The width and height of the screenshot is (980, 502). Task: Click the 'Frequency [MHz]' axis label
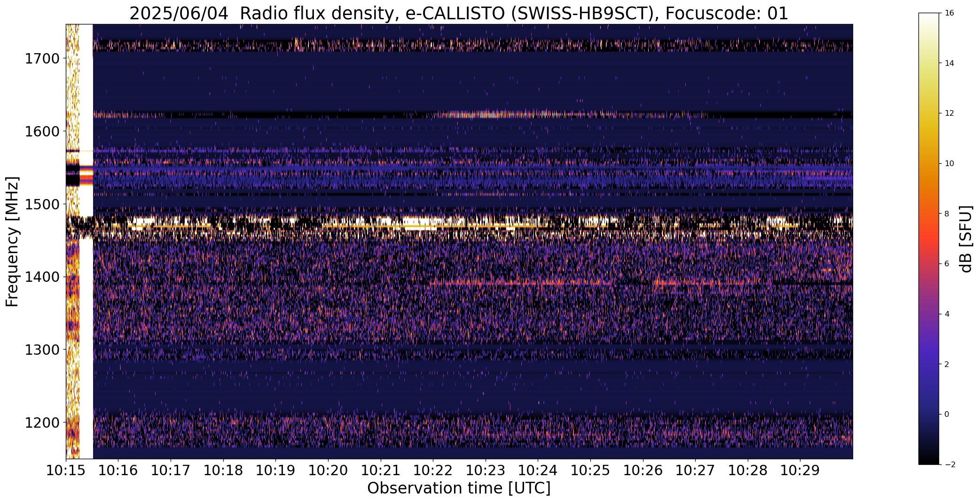(x=12, y=241)
